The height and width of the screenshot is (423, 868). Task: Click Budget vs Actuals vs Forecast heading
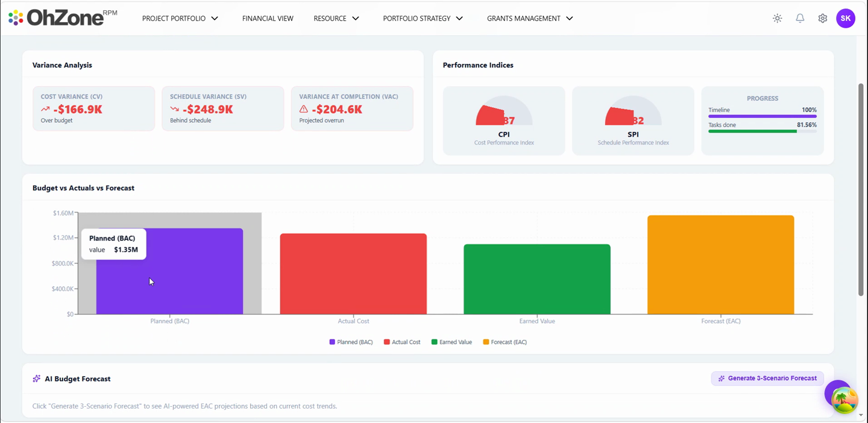(x=83, y=188)
